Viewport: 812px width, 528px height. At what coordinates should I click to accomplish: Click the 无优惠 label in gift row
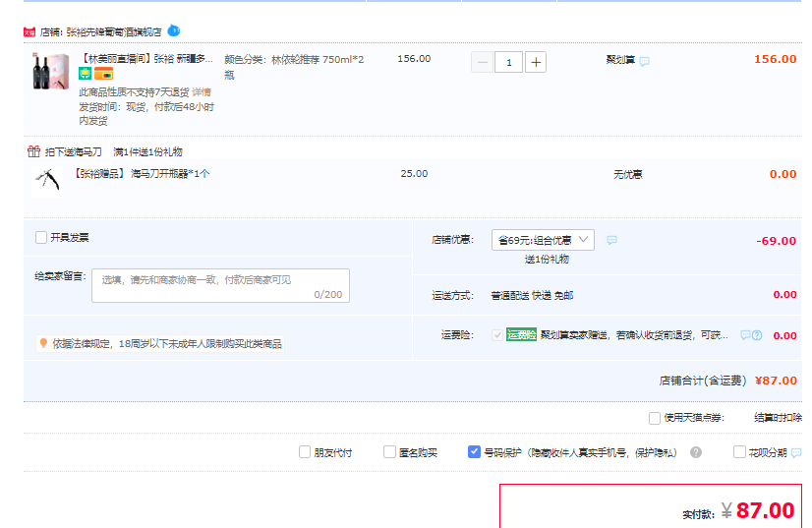627,175
